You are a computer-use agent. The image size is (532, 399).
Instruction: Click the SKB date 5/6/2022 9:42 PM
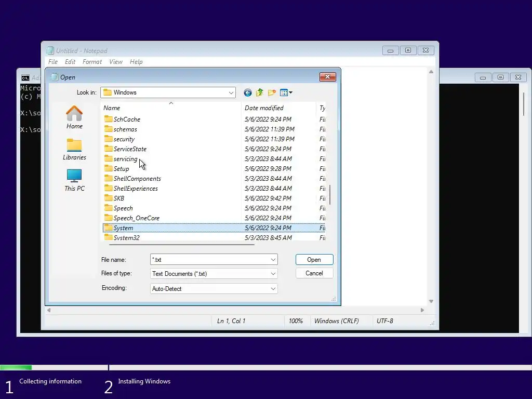pyautogui.click(x=268, y=198)
